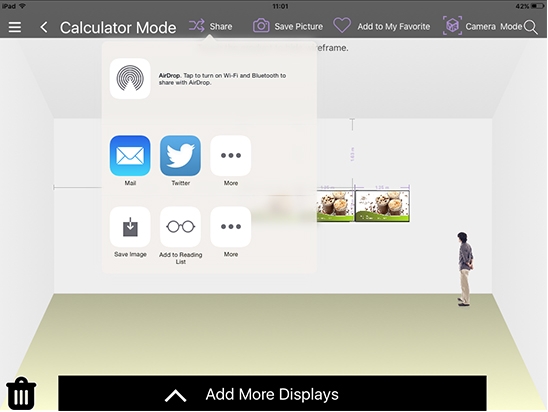Share via the Mail app icon
This screenshot has height=412, width=548.
(x=130, y=156)
